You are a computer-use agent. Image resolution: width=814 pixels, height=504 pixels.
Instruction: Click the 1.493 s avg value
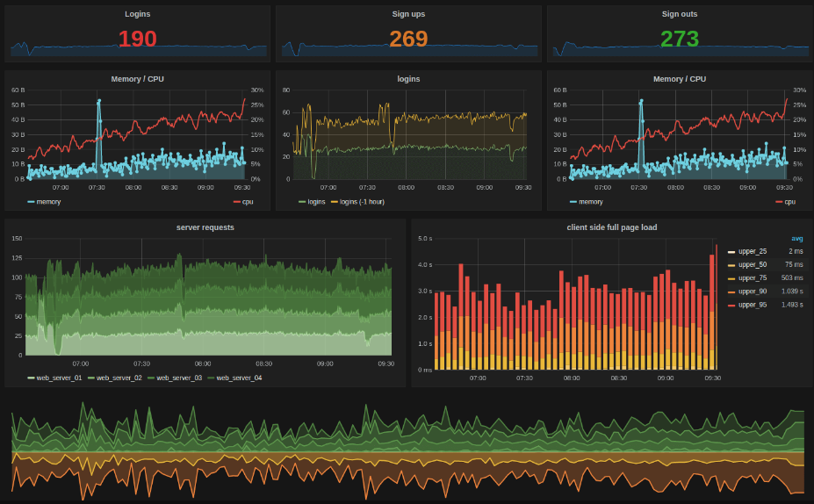coord(792,306)
